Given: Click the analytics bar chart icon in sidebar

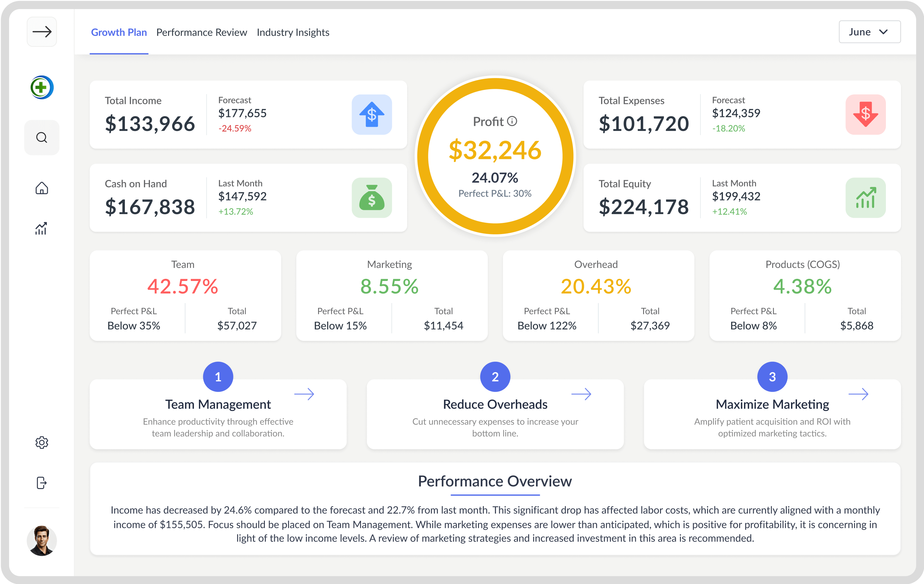Looking at the screenshot, I should pyautogui.click(x=42, y=229).
